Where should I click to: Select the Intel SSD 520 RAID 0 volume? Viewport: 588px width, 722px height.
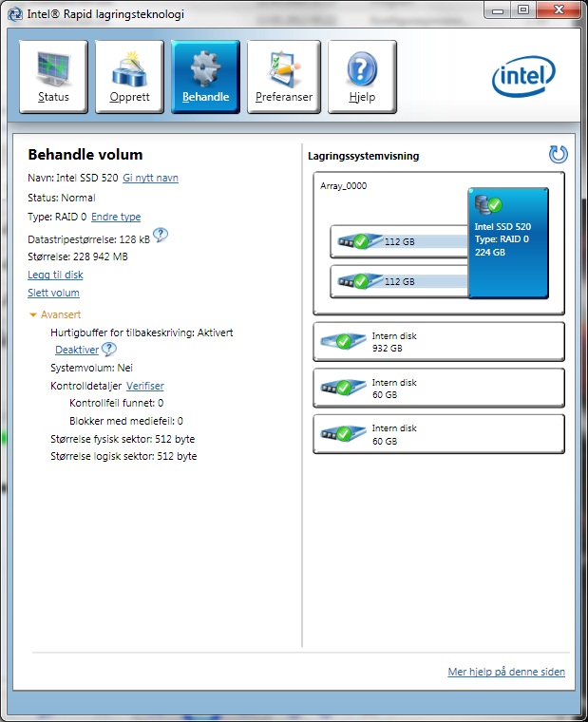point(508,242)
